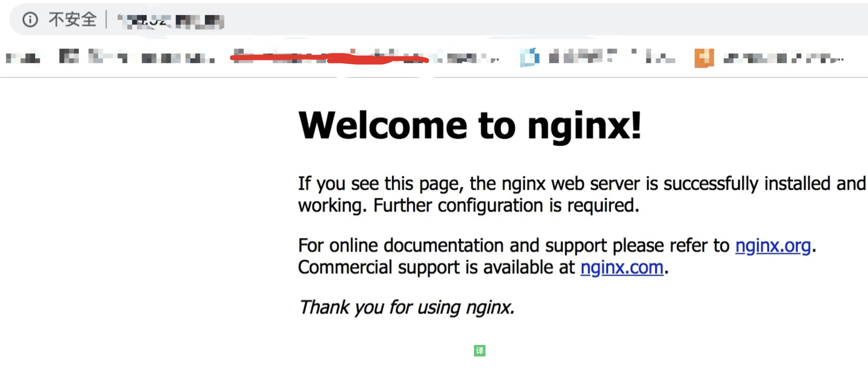868x377 pixels.
Task: Open the leftmost blurred bookmark
Action: pos(23,58)
